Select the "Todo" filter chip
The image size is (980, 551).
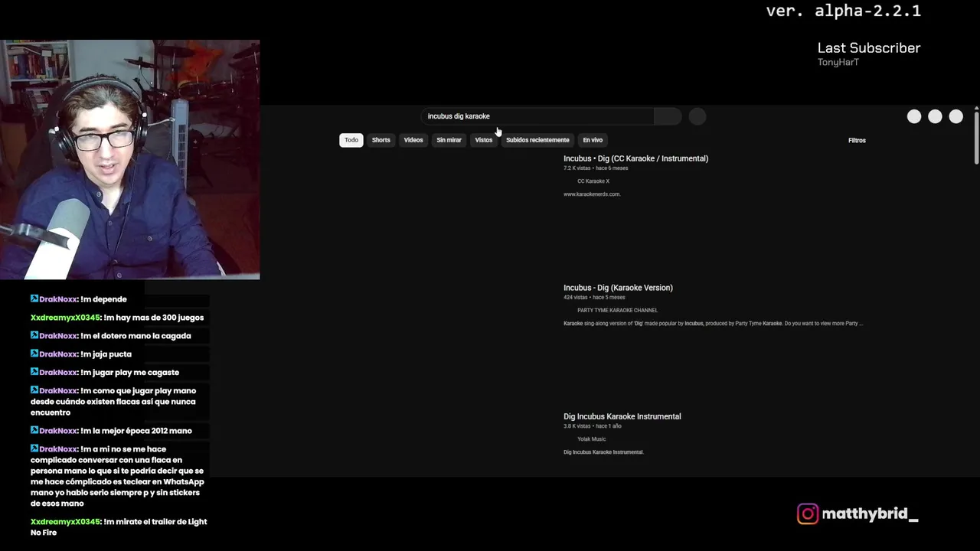pos(351,140)
